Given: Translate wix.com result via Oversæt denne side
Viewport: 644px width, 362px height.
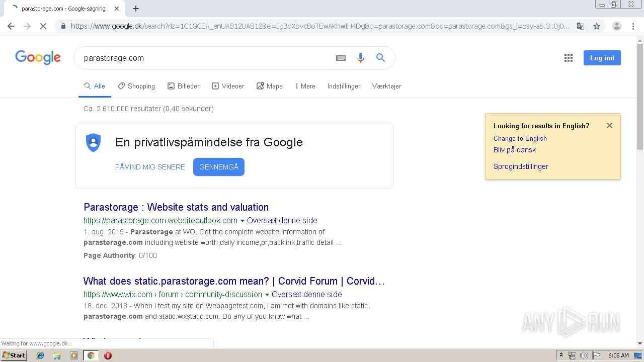Looking at the screenshot, I should tap(307, 295).
